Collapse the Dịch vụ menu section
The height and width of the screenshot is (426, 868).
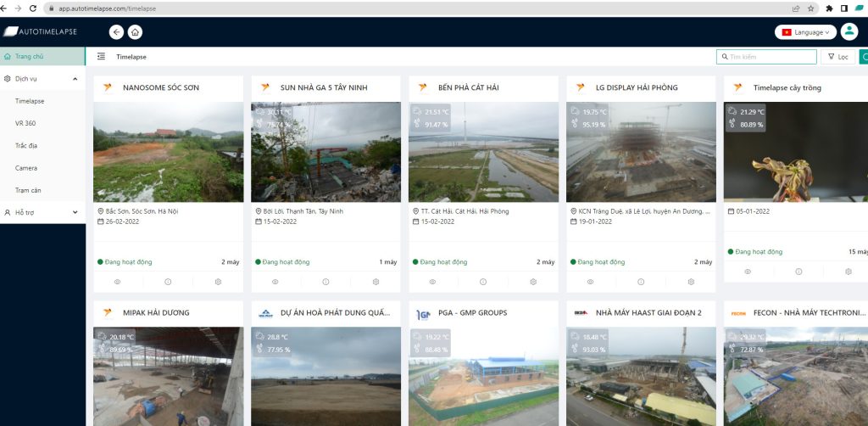coord(42,79)
